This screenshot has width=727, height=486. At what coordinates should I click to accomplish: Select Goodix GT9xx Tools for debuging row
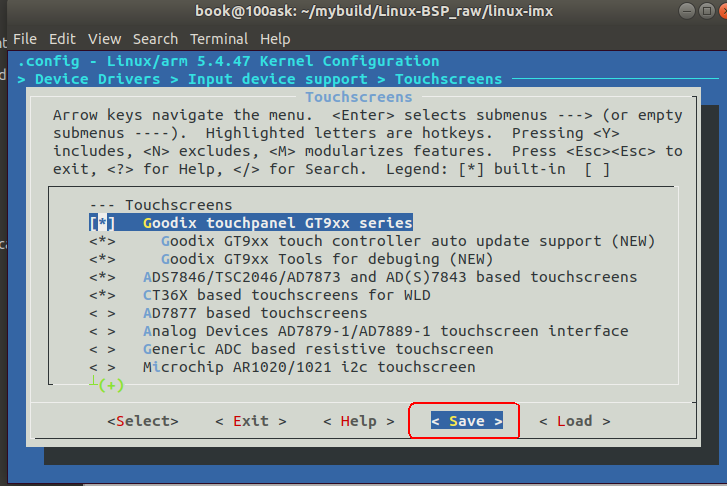[291, 259]
